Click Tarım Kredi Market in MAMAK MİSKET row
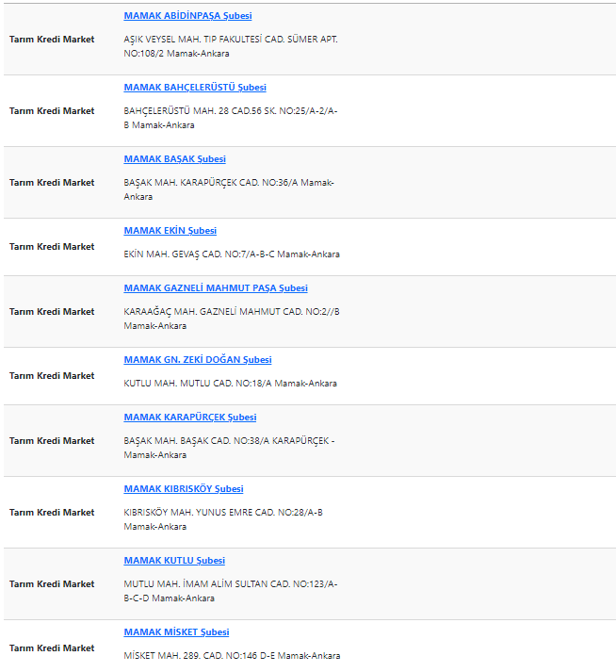Viewport: 616px width, 672px height. pos(52,648)
